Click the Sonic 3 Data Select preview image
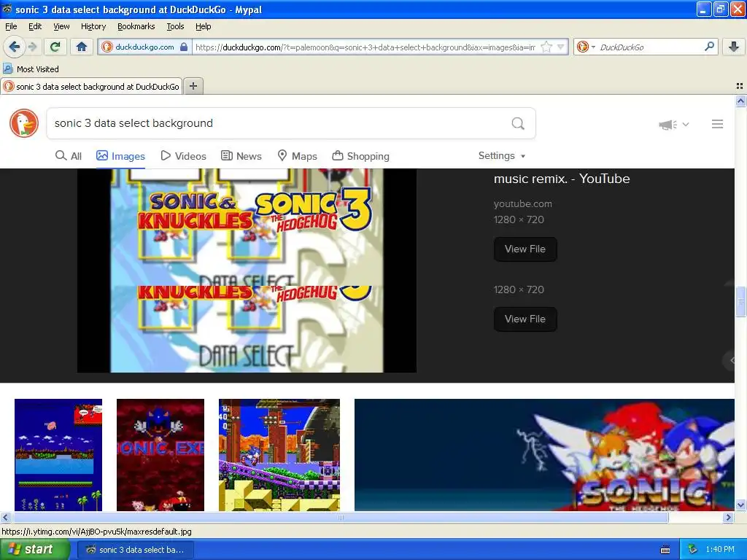Screen dimensions: 747x560 247,271
